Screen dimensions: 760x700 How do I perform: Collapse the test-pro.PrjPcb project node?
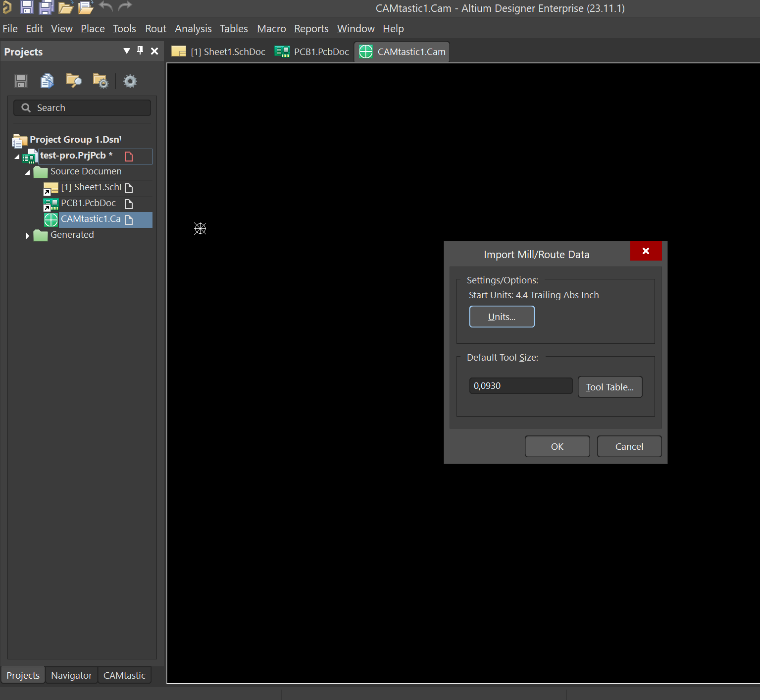click(x=17, y=157)
